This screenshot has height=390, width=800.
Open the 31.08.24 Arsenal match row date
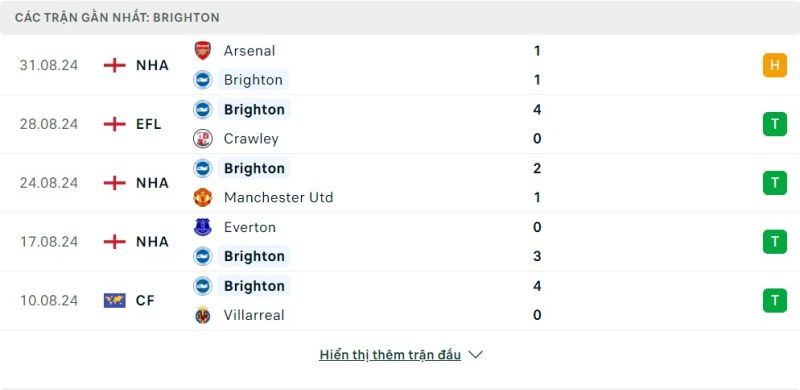coord(49,65)
